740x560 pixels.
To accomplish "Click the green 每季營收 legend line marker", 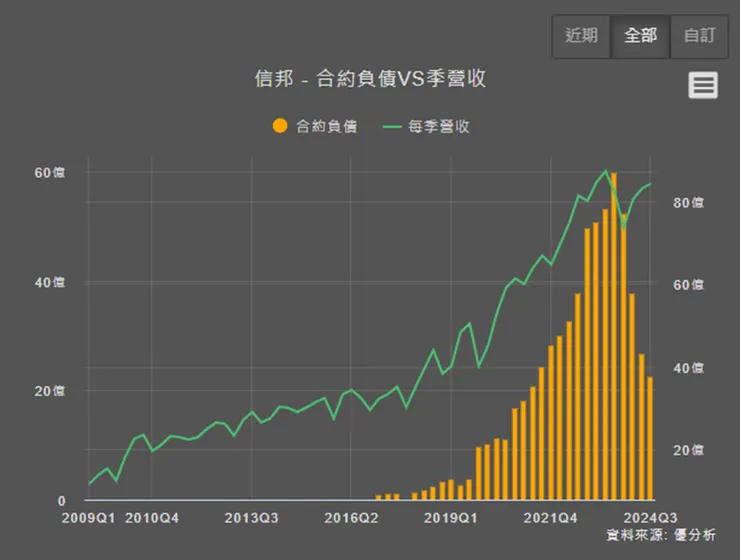I will point(392,126).
